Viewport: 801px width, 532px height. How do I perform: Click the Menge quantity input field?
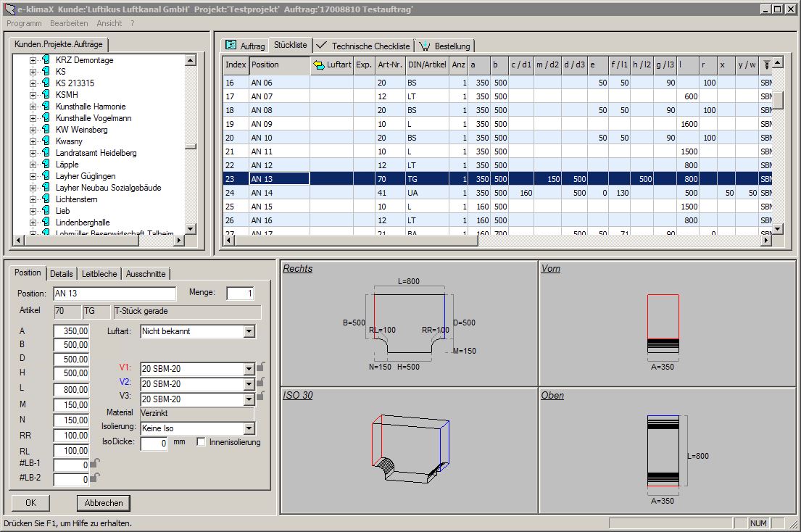pos(240,294)
